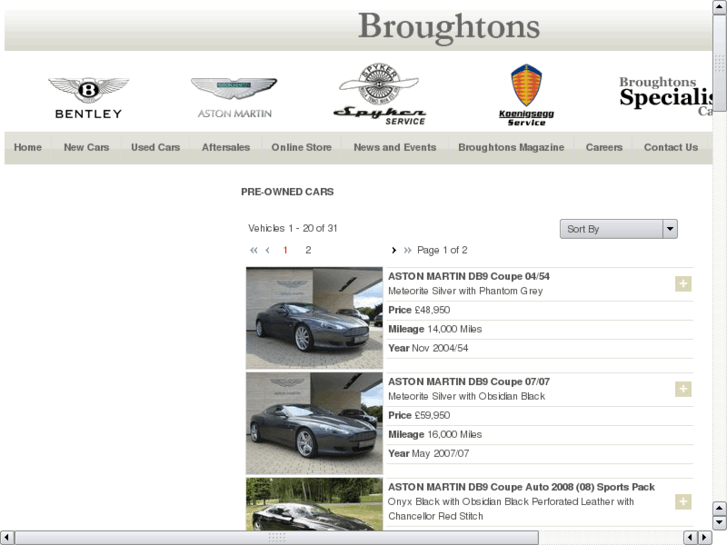View photo of black DB9 Sports Pack
The width and height of the screenshot is (727, 545).
[x=314, y=504]
